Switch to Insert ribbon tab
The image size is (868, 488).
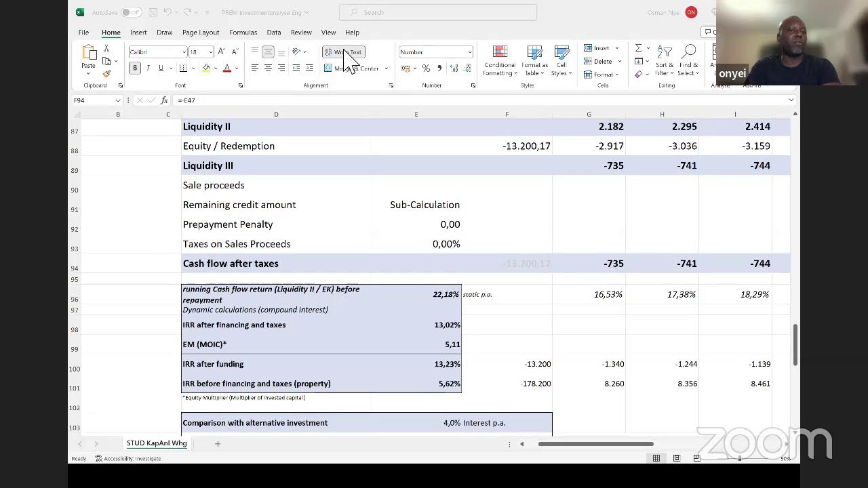click(138, 32)
